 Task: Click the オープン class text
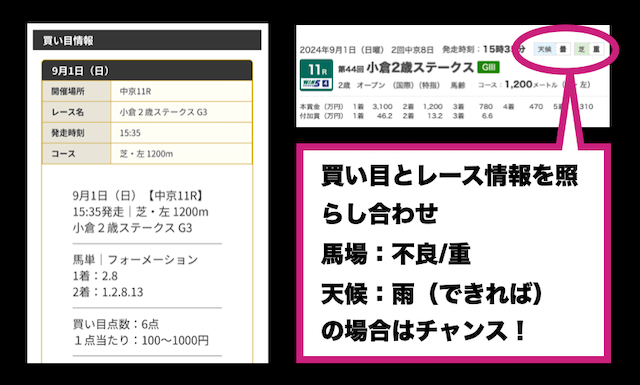click(371, 85)
